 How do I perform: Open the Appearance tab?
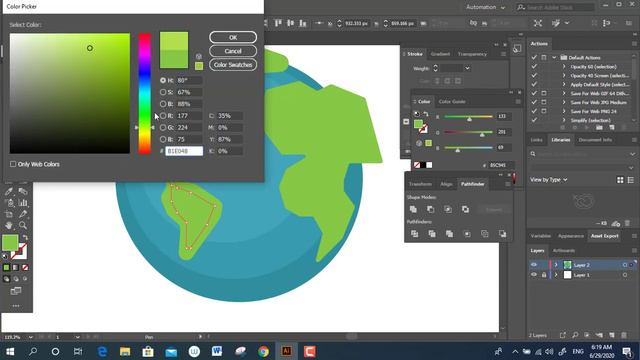pyautogui.click(x=571, y=236)
